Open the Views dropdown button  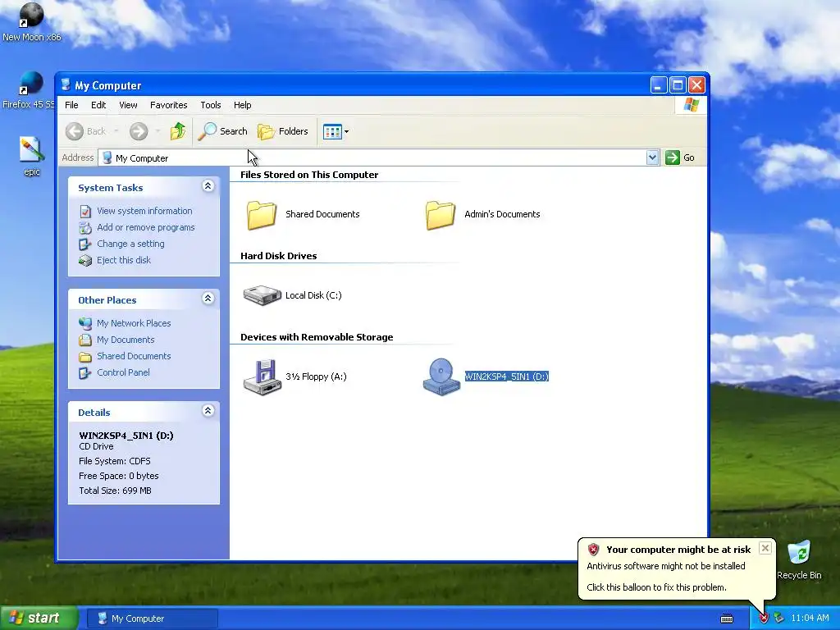point(336,131)
